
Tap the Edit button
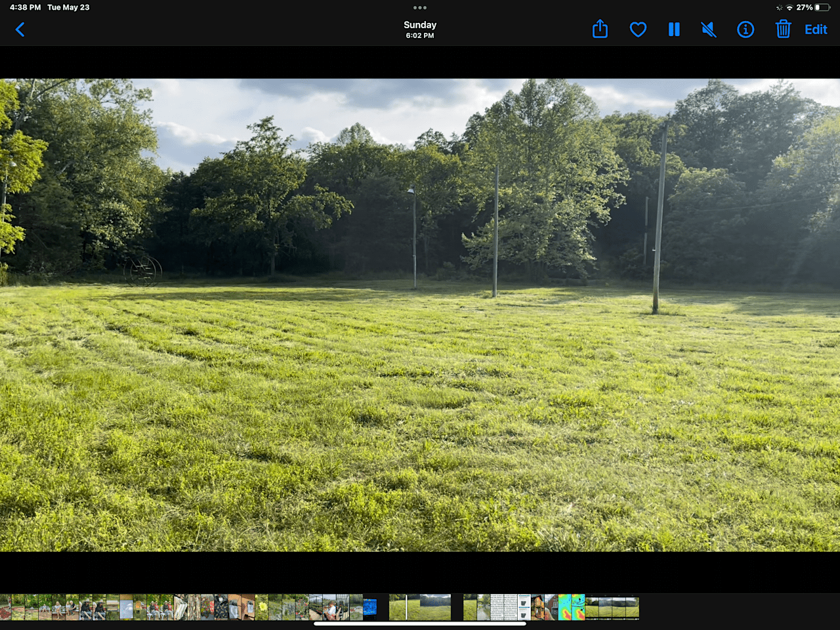click(x=816, y=30)
